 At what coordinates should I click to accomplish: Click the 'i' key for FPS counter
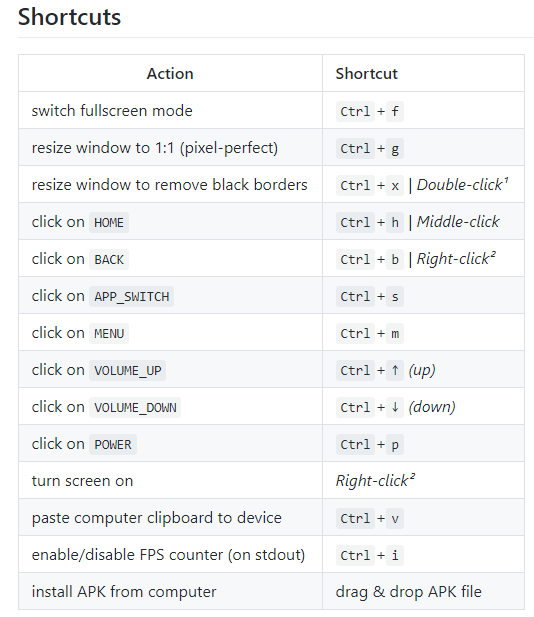[395, 555]
